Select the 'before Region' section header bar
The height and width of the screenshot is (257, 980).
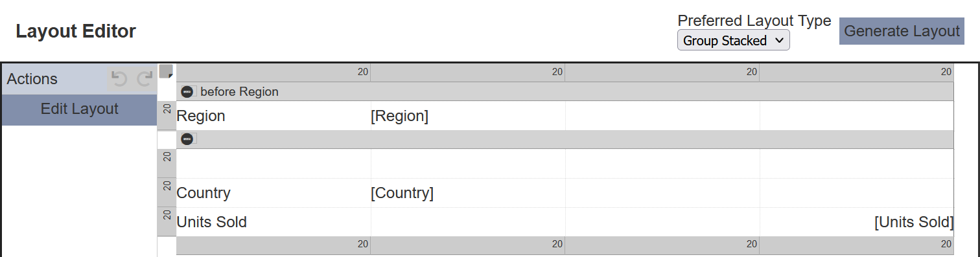coord(565,92)
